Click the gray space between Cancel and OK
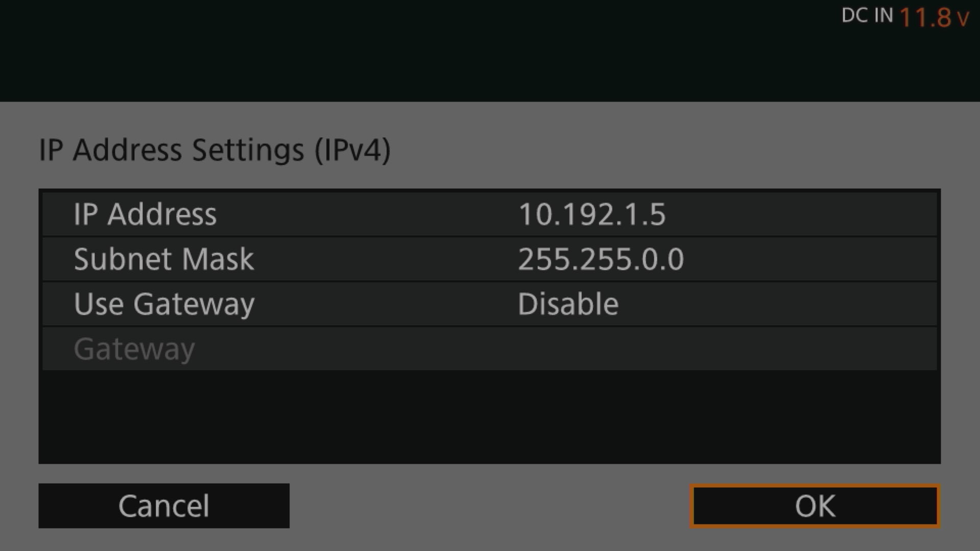Viewport: 980px width, 551px height. pos(489,506)
